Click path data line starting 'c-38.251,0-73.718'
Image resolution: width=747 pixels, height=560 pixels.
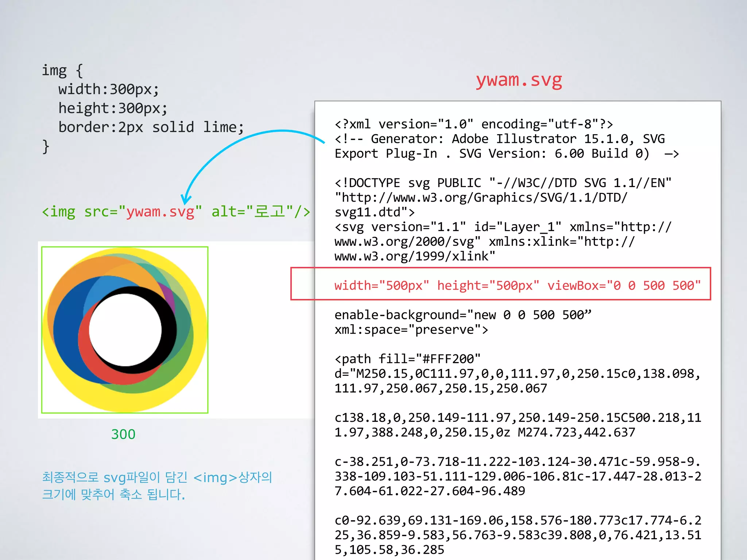(x=518, y=462)
